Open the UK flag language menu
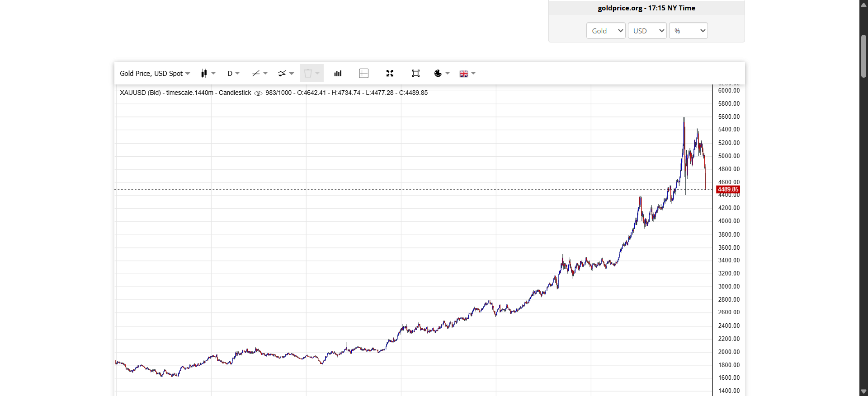 coord(467,73)
